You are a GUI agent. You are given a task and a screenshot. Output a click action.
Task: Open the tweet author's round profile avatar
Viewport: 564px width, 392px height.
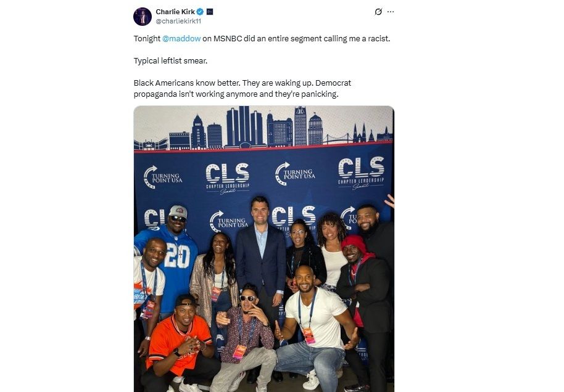143,17
